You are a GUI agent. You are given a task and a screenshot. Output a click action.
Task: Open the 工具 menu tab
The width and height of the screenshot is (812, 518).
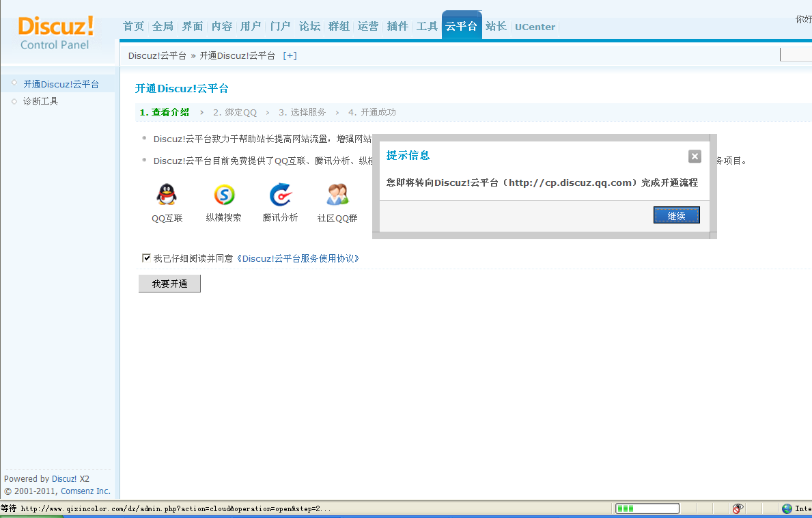[x=428, y=27]
